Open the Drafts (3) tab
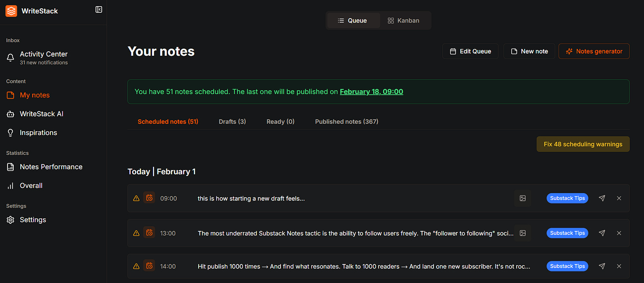The width and height of the screenshot is (644, 283). click(232, 121)
